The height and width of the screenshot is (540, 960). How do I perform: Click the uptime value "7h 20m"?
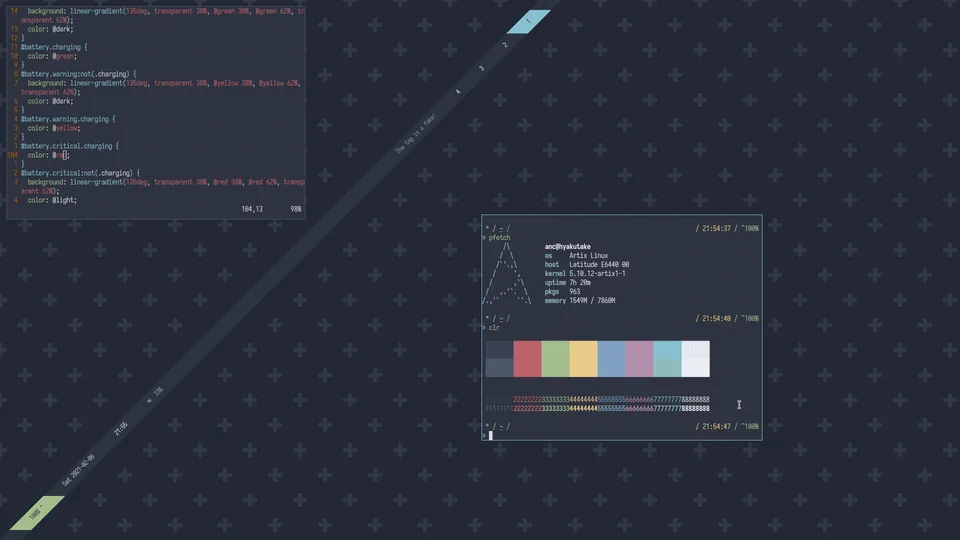pos(580,283)
